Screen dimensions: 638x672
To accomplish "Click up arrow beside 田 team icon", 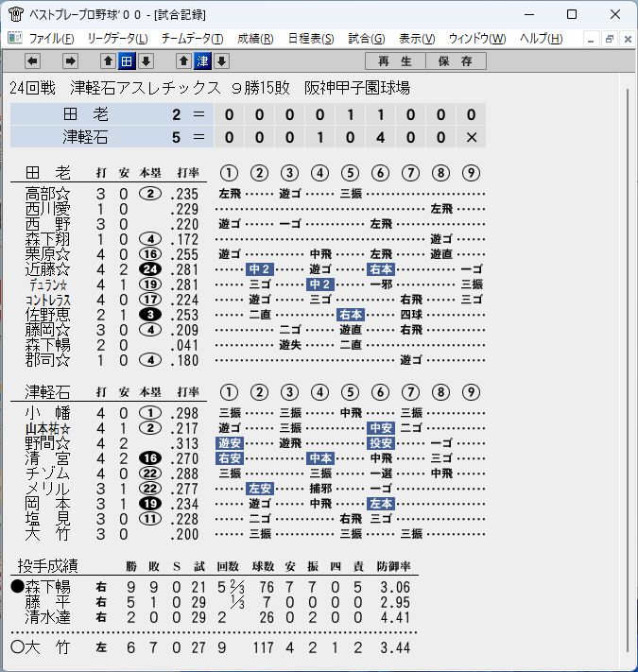I will [108, 61].
